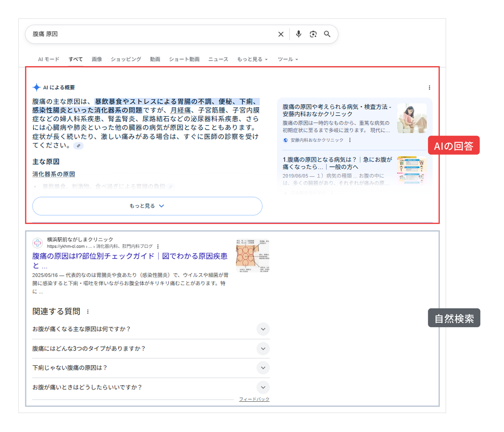Click the thumbnail image of 安藤内科おなかクリニック card
The width and height of the screenshot is (504, 432).
(411, 118)
